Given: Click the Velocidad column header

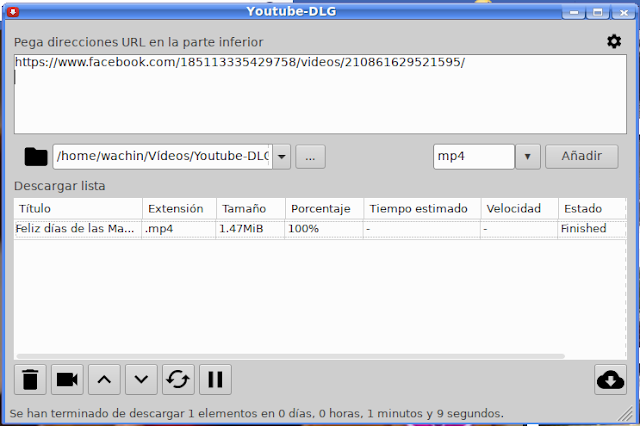Looking at the screenshot, I should click(520, 209).
